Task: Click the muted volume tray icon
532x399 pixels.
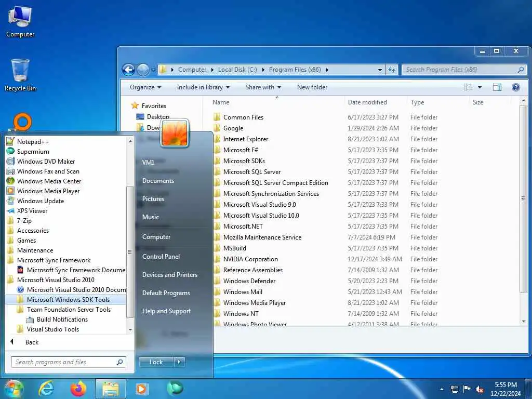Action: click(480, 389)
